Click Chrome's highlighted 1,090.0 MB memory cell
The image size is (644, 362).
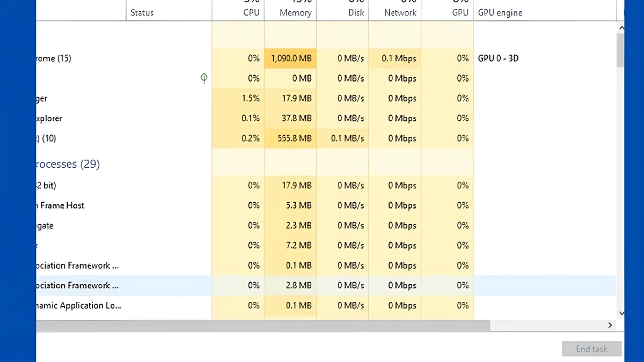[x=290, y=58]
